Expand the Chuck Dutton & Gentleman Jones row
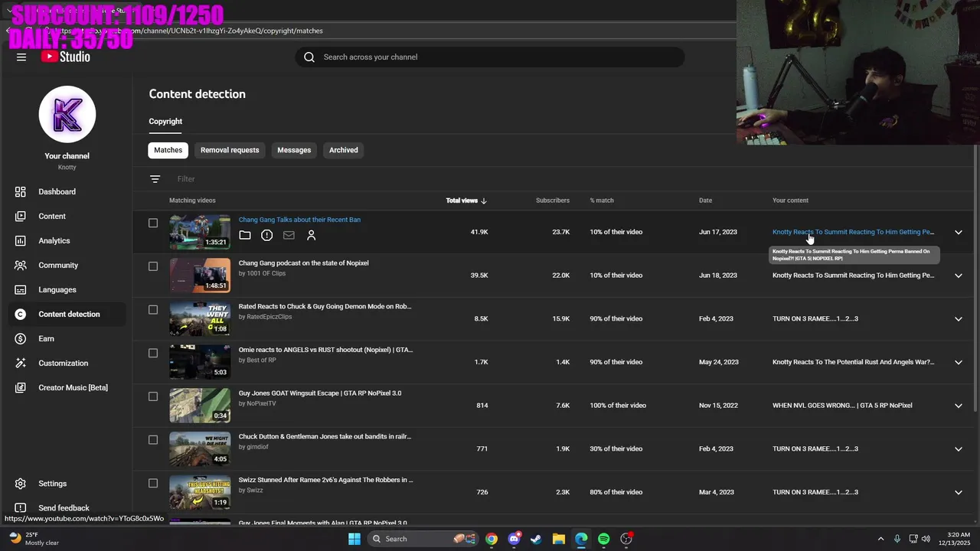The width and height of the screenshot is (980, 551). [x=958, y=449]
